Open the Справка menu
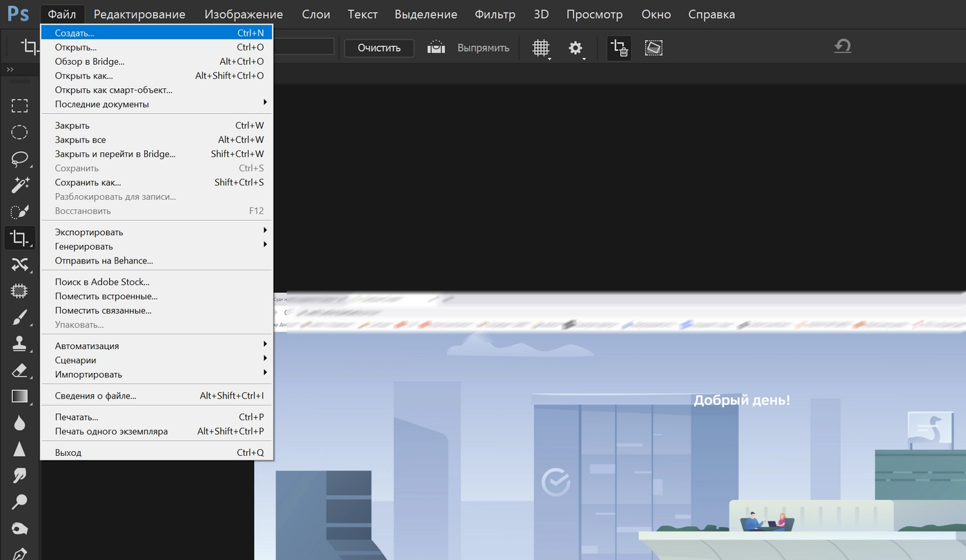The height and width of the screenshot is (560, 966). tap(711, 14)
